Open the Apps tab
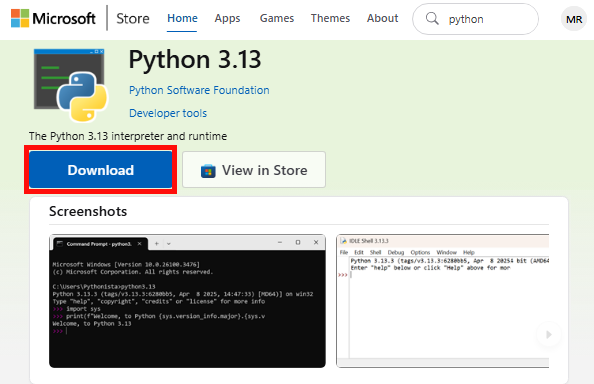594x384 pixels. click(227, 18)
